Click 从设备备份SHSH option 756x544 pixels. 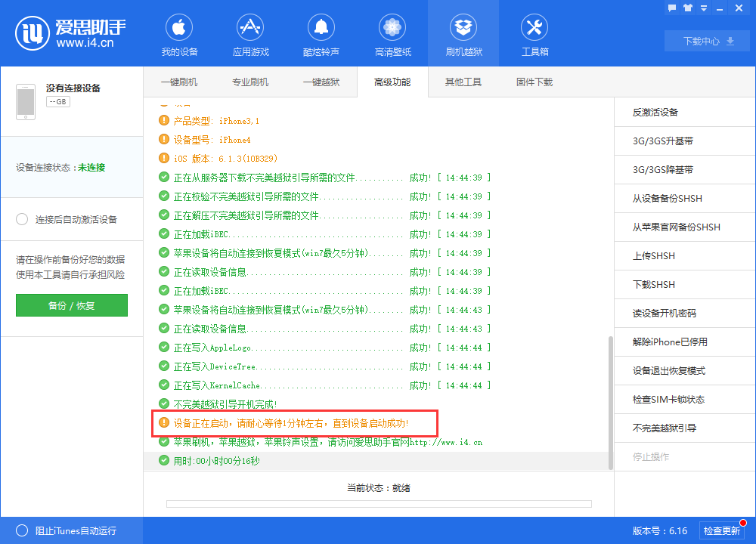pos(685,198)
